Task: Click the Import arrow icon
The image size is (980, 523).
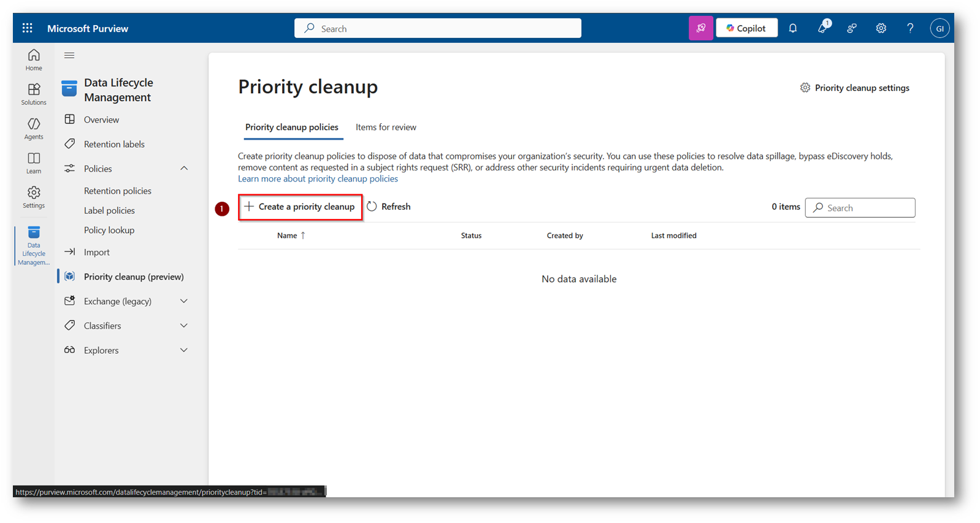Action: click(x=70, y=251)
